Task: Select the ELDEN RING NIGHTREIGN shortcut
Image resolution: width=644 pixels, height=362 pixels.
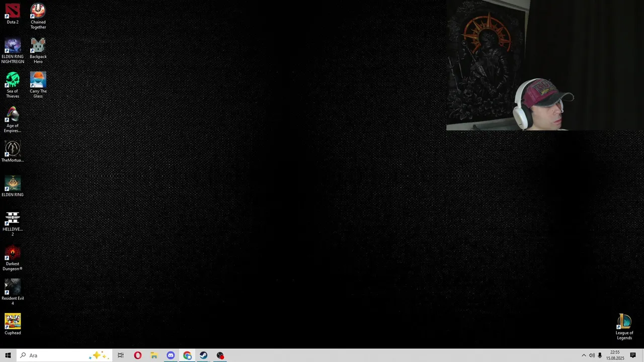Action: point(13,51)
